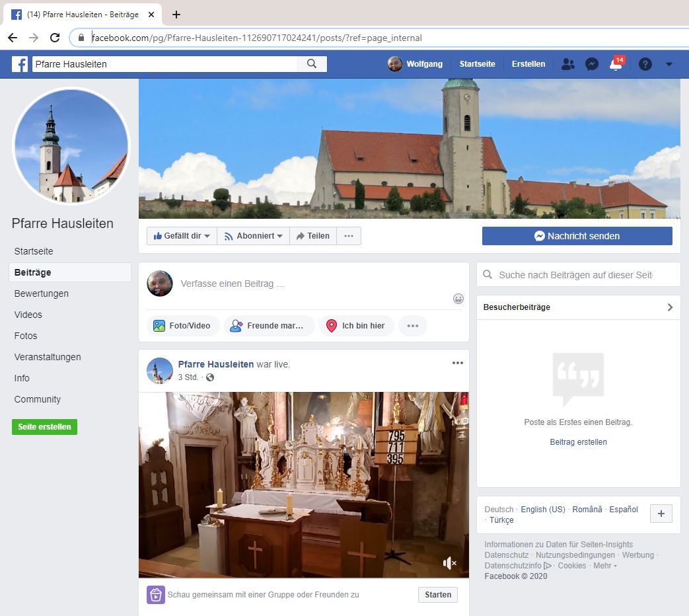Open the Gefällt dir dropdown
Viewport: 689px width, 616px height.
(x=182, y=236)
